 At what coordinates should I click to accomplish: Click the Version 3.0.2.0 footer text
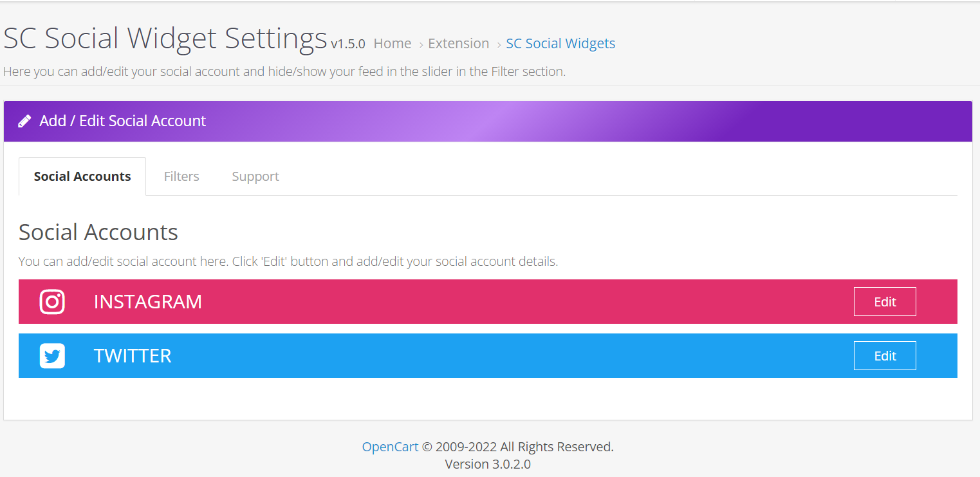pyautogui.click(x=488, y=464)
